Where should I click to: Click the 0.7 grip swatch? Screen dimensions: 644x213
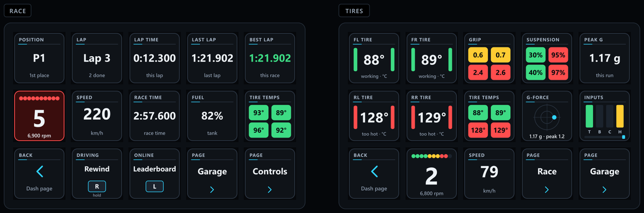500,54
